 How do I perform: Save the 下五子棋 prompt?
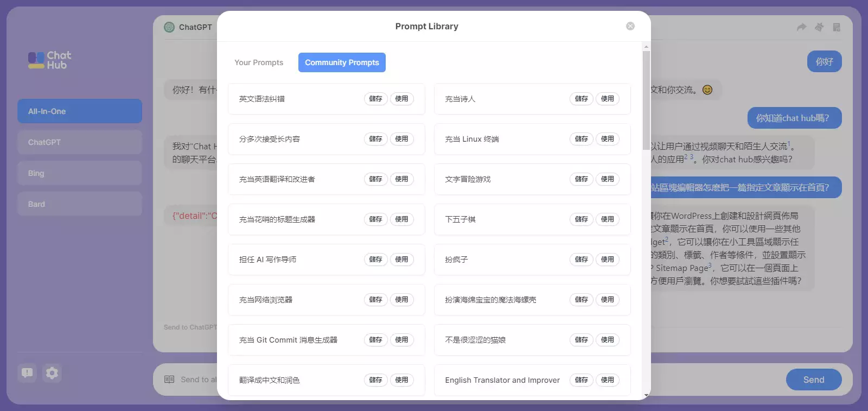click(x=582, y=219)
